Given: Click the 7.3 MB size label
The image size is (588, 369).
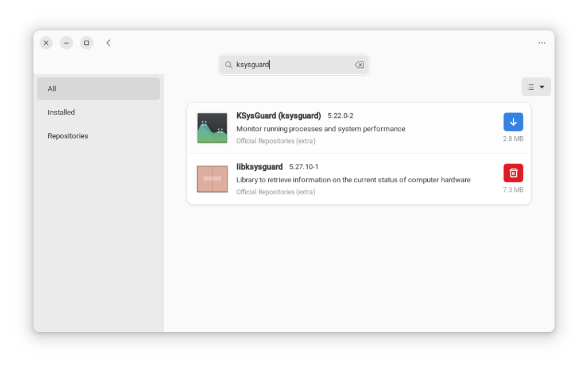Looking at the screenshot, I should [513, 190].
